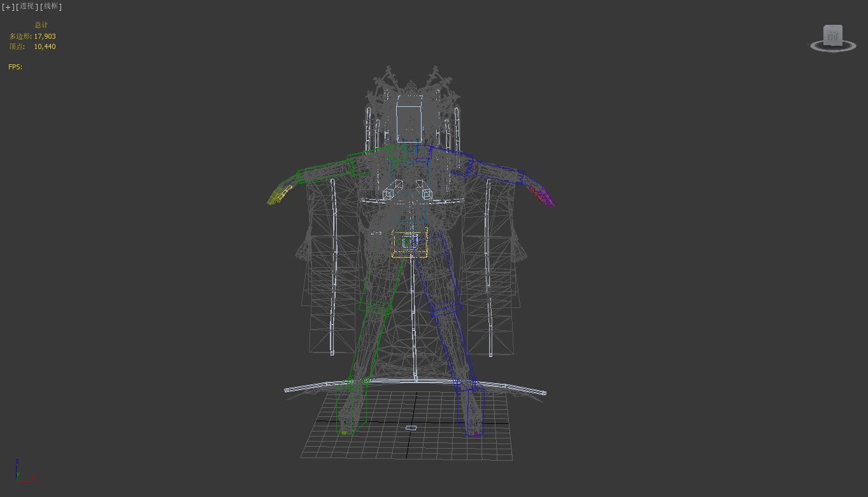Select the purple finger bones of hand
This screenshot has width=868, height=497.
pos(546,197)
